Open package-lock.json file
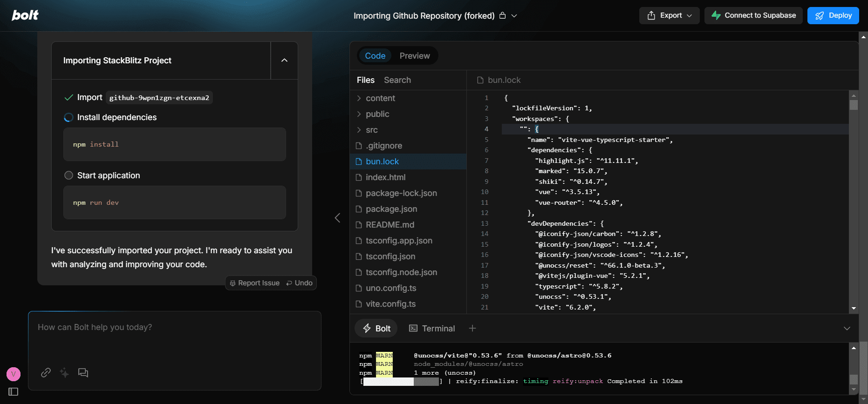Screen dimensions: 868x404 [x=408, y=193]
